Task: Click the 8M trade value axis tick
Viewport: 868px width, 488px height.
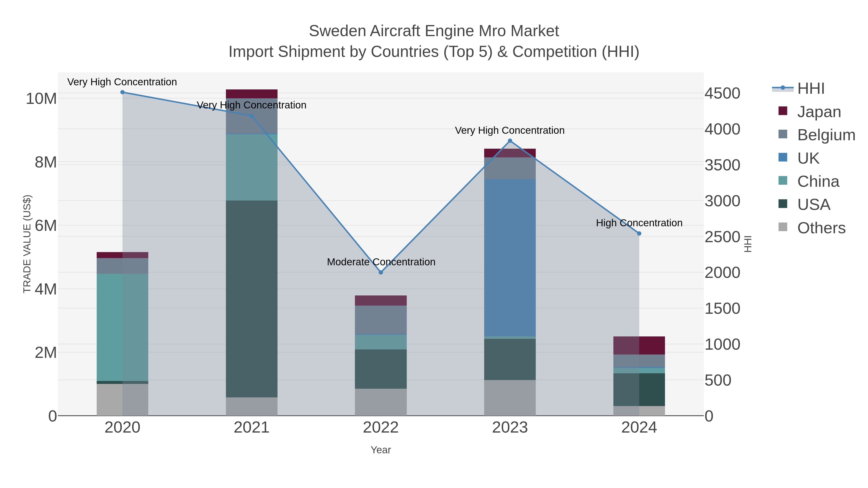Action: tap(46, 162)
